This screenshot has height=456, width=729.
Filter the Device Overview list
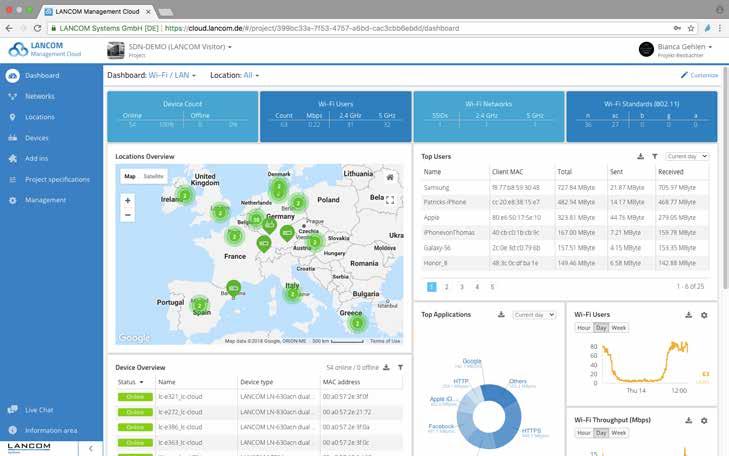click(x=400, y=367)
